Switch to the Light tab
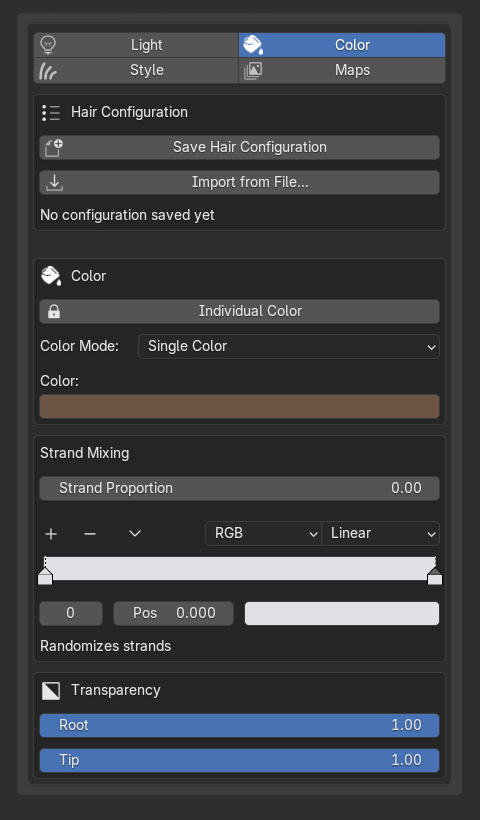Image resolution: width=480 pixels, height=820 pixels. [136, 45]
